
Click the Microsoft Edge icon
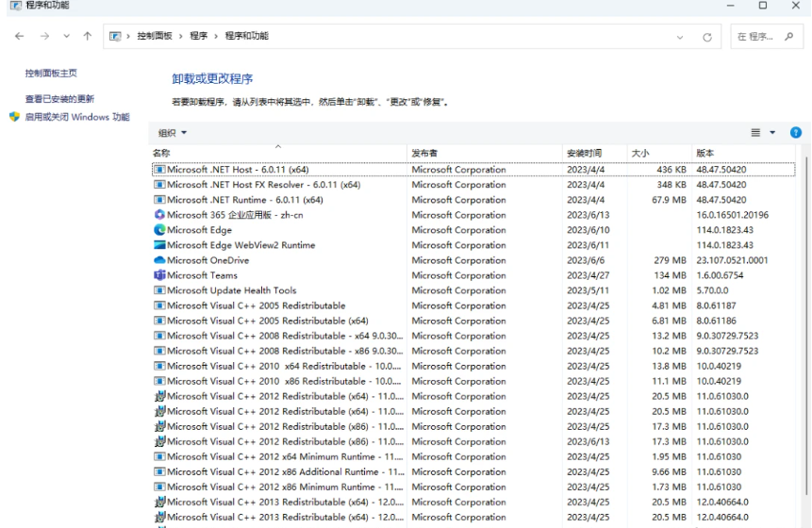pyautogui.click(x=159, y=229)
